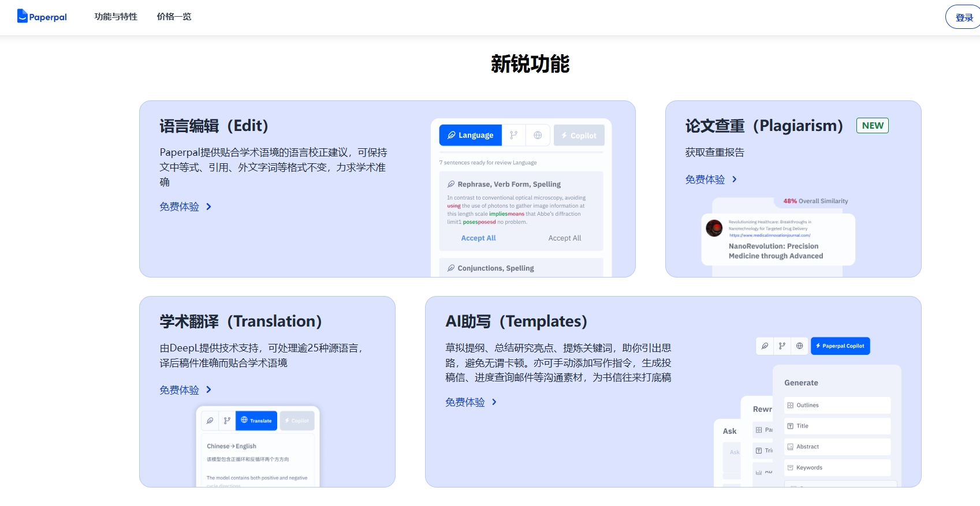
Task: Click 免费体验 under 学术翻译 (Translation)
Action: point(179,390)
